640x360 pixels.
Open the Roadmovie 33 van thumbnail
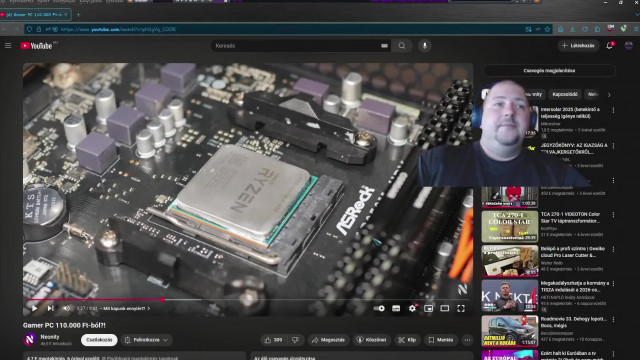(510, 331)
